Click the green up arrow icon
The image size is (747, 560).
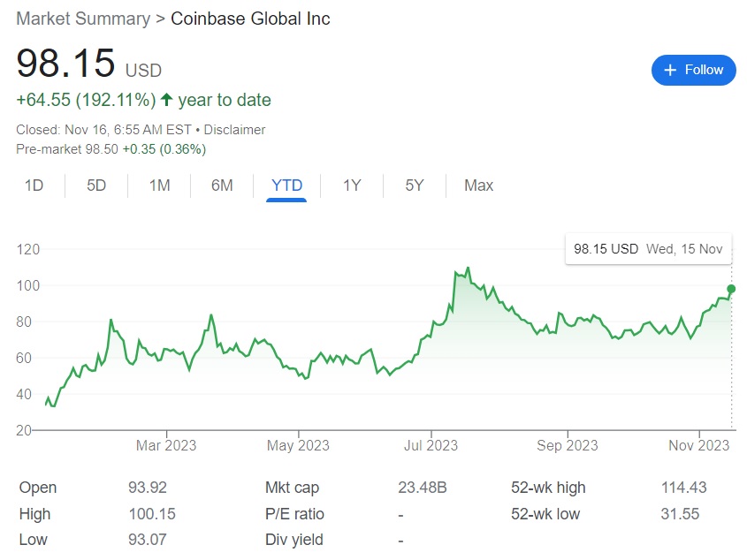(x=166, y=100)
